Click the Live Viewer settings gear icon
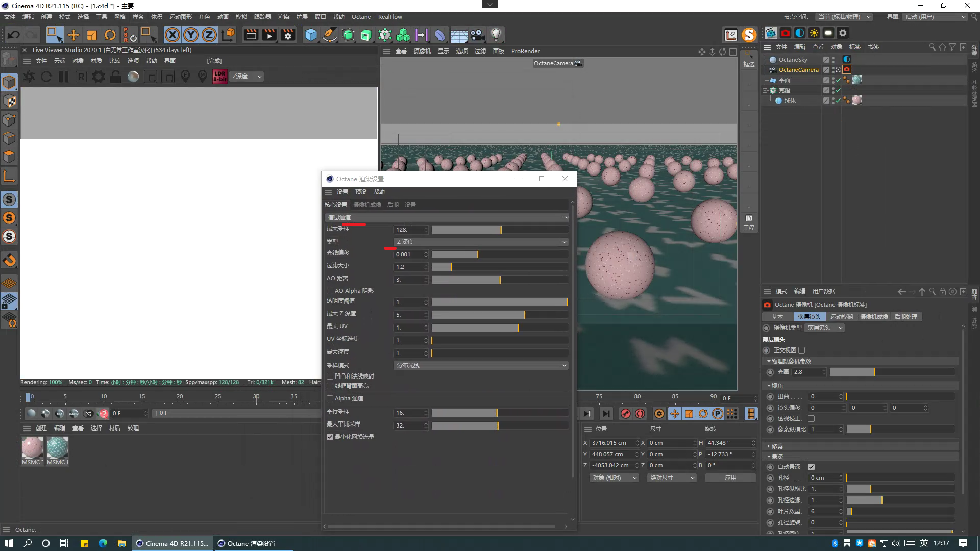Screen dimensions: 980x551 click(x=98, y=77)
